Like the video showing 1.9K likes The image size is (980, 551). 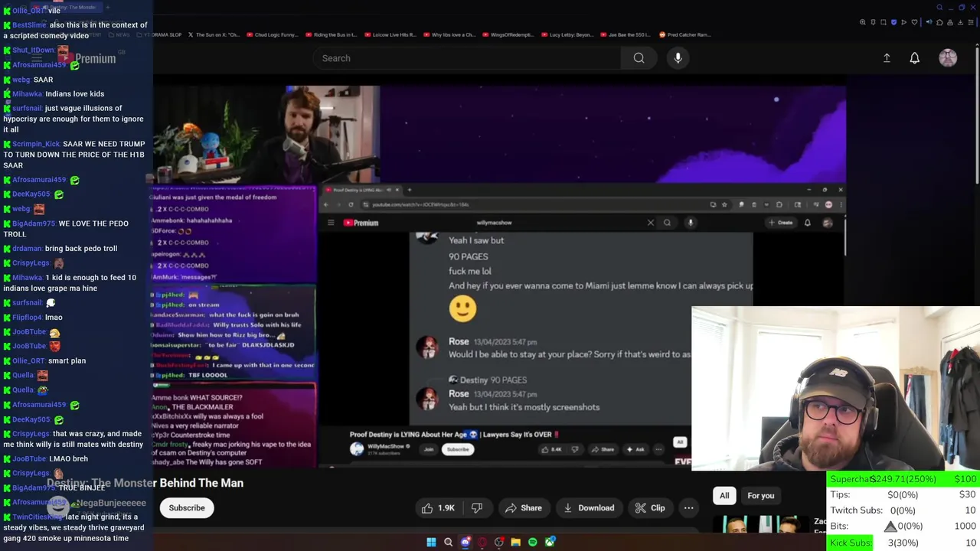pyautogui.click(x=437, y=508)
